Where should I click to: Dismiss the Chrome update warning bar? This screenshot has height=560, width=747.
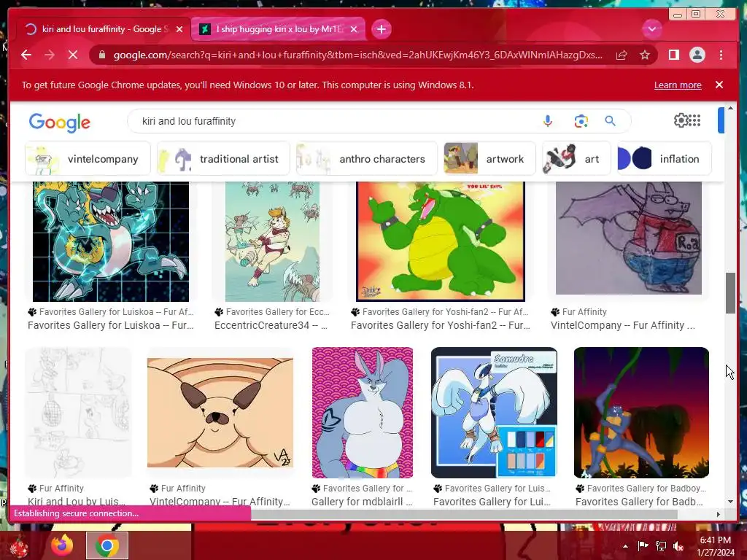pyautogui.click(x=719, y=85)
